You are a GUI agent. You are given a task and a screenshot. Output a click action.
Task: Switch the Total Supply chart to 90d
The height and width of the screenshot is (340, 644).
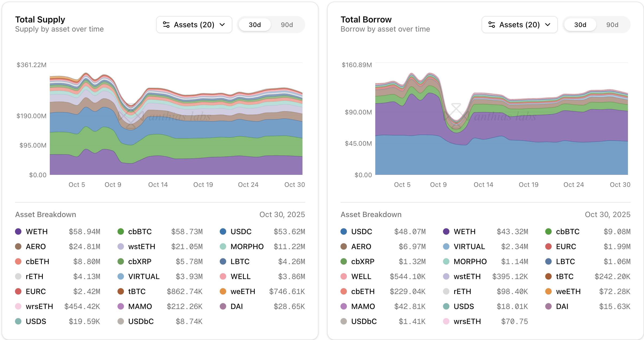287,25
